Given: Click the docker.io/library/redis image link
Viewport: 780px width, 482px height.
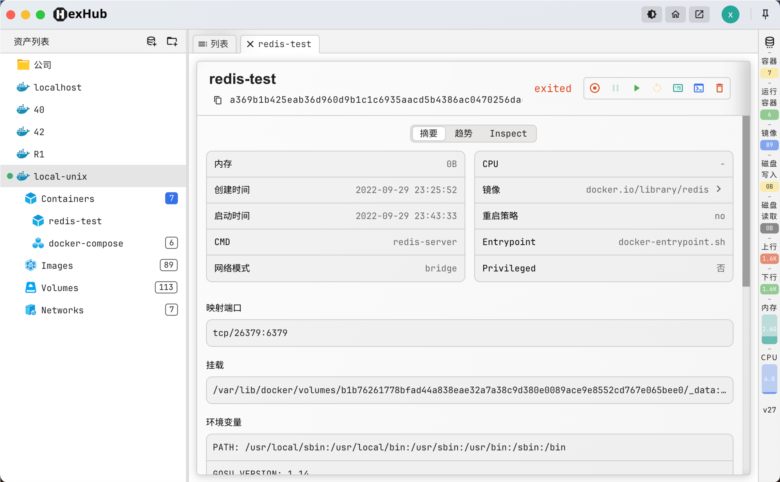Looking at the screenshot, I should pyautogui.click(x=647, y=190).
